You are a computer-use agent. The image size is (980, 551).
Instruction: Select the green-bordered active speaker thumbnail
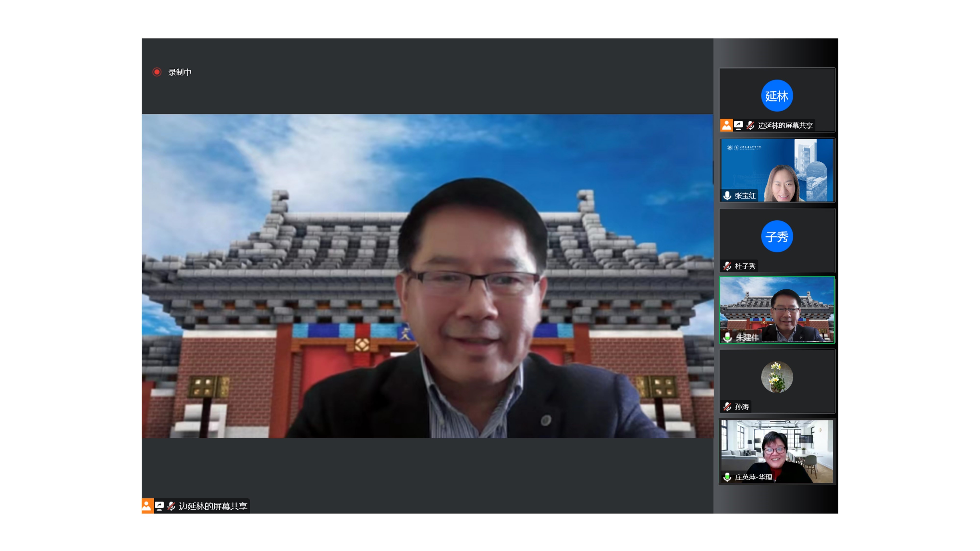(x=777, y=310)
